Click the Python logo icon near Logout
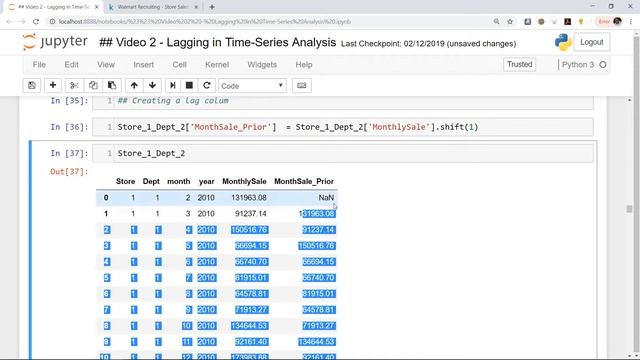This screenshot has height=360, width=640. tap(563, 42)
